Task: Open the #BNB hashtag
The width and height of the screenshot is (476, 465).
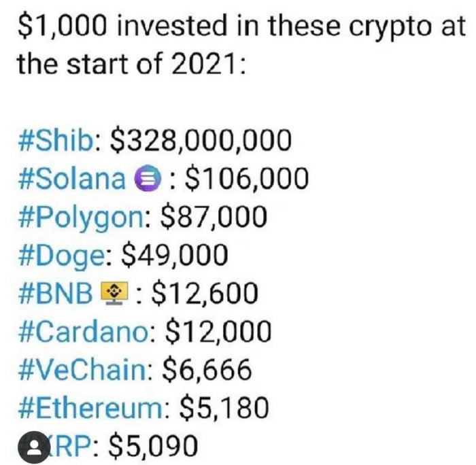Action: [x=56, y=293]
